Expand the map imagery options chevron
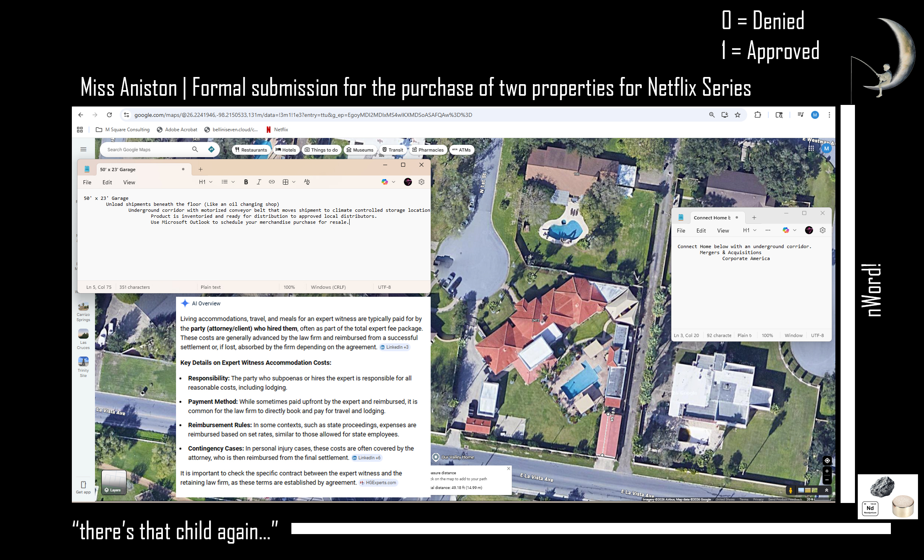This screenshot has height=560, width=924. (827, 490)
